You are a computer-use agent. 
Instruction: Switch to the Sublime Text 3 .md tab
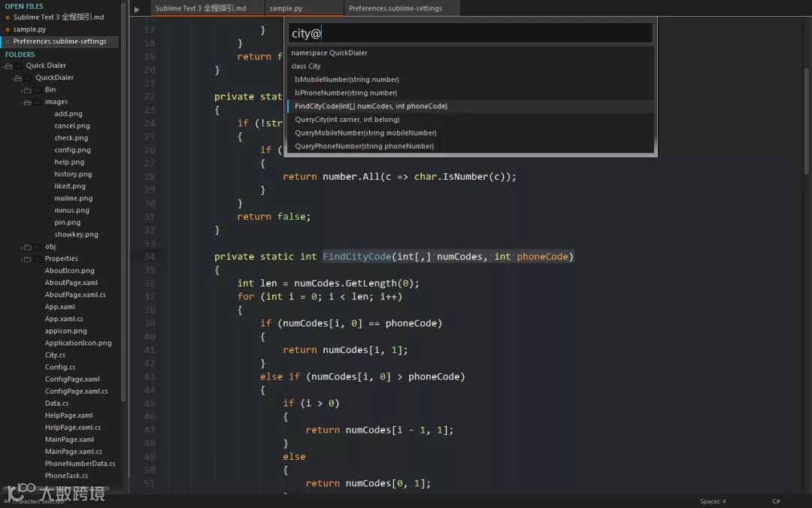click(208, 8)
